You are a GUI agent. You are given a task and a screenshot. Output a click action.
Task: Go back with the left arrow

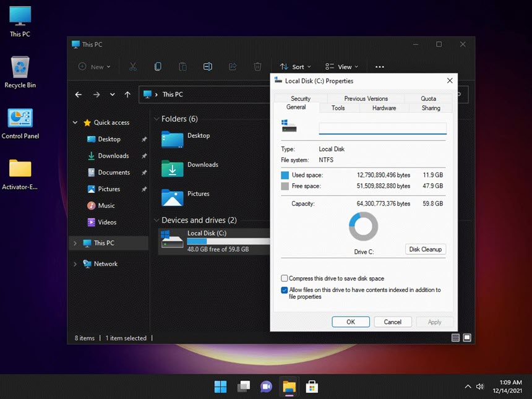pyautogui.click(x=79, y=95)
